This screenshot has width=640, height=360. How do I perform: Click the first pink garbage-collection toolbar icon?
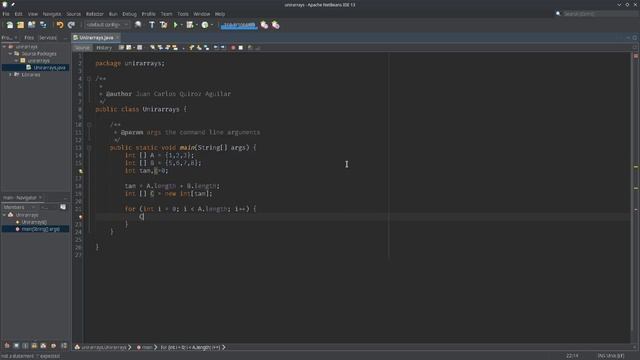click(x=264, y=25)
